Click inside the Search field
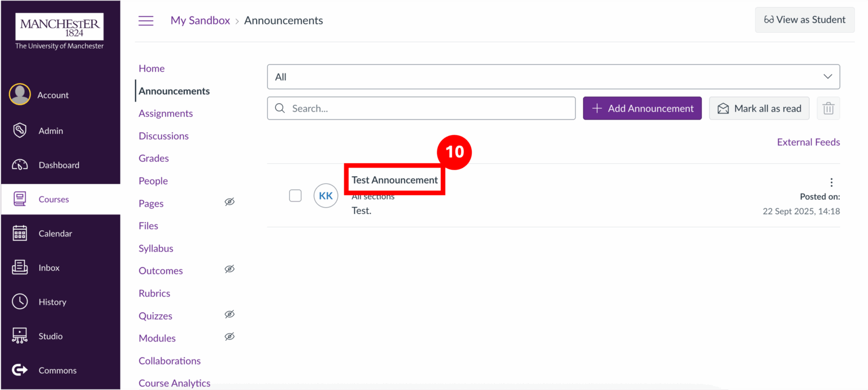 point(421,108)
